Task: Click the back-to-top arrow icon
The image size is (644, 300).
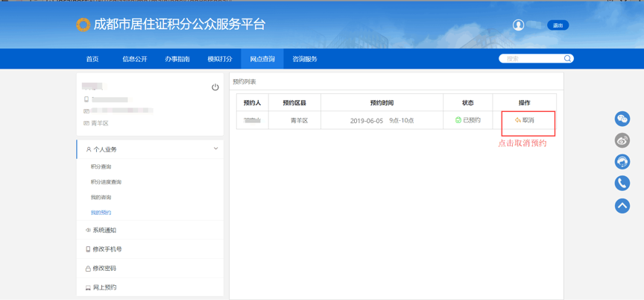Action: (622, 205)
